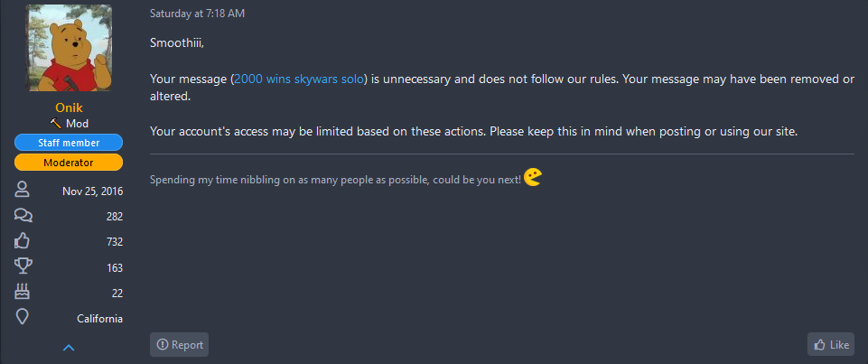The image size is (868, 364).
Task: Click the orange Moderator banner
Action: pos(69,163)
